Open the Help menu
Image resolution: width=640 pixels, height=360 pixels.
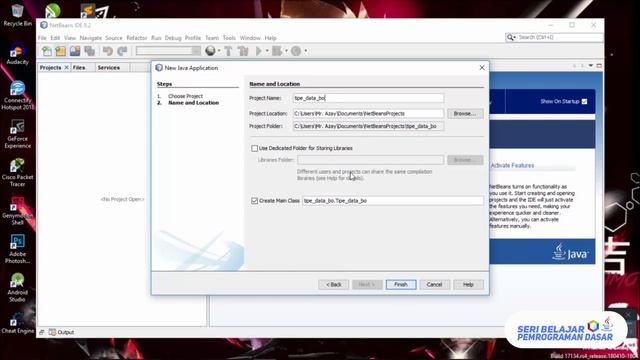(x=270, y=38)
